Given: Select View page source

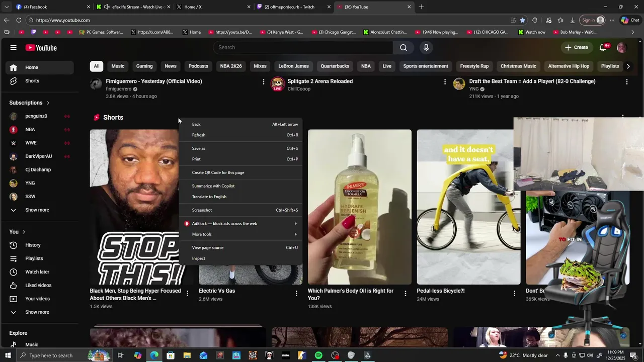Looking at the screenshot, I should coord(240,247).
